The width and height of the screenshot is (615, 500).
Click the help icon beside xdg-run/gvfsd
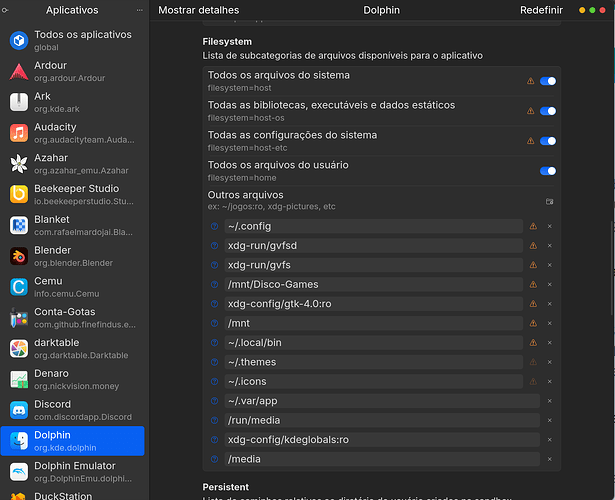click(x=215, y=245)
